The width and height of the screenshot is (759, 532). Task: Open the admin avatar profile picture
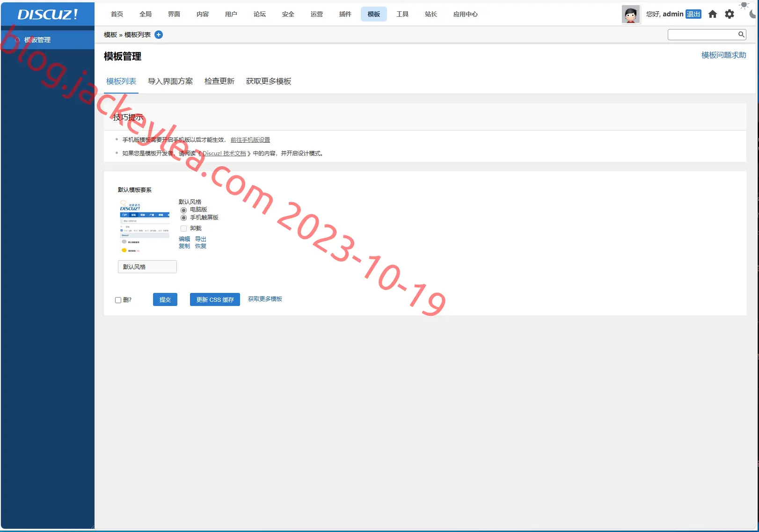pos(630,15)
